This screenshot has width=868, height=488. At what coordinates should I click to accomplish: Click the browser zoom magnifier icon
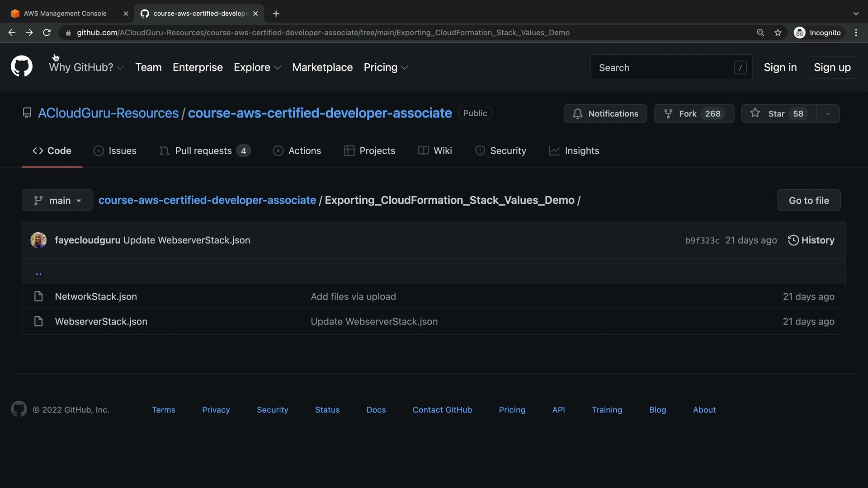[x=760, y=33]
